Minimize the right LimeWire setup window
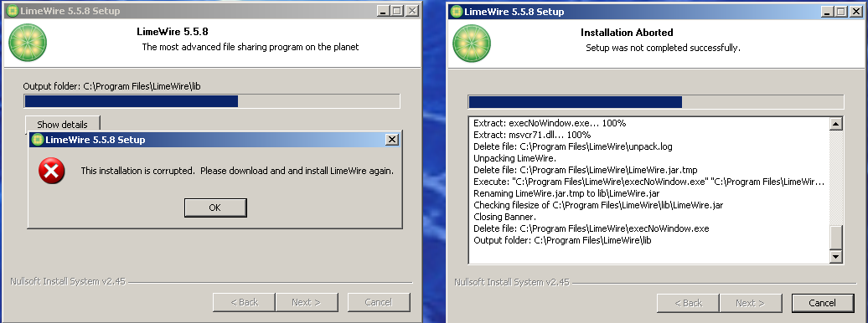Image resolution: width=868 pixels, height=323 pixels. (x=826, y=11)
